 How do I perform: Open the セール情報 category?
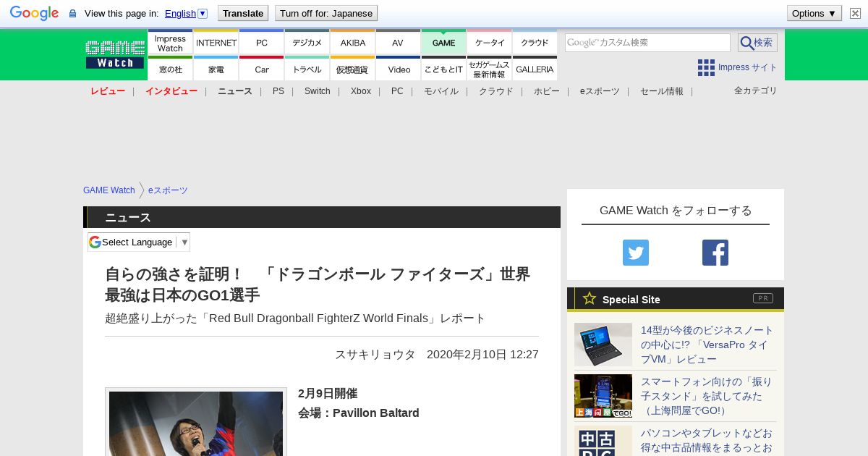coord(662,91)
